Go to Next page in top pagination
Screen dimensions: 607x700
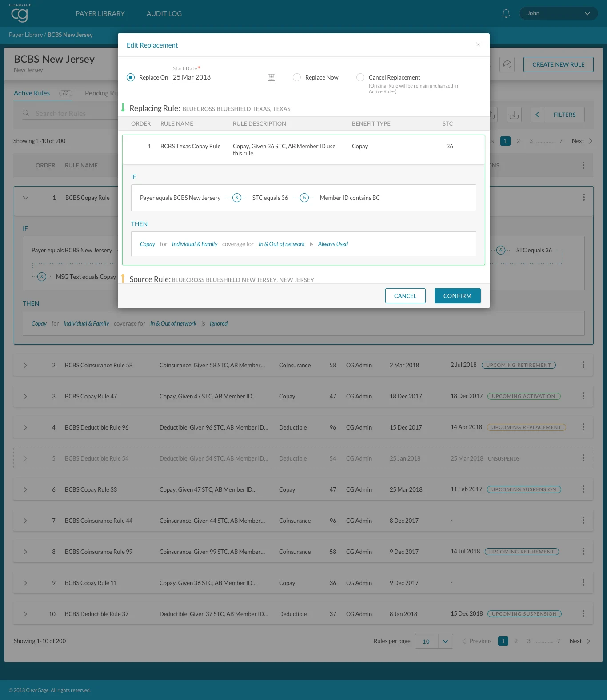click(x=582, y=141)
